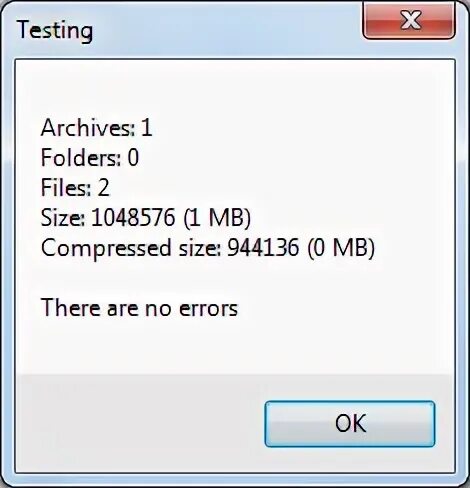Viewport: 470px width, 488px height.
Task: Click the blank white area above Archives
Action: (x=235, y=88)
